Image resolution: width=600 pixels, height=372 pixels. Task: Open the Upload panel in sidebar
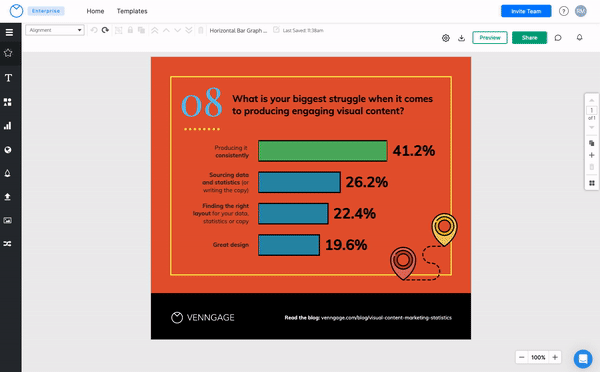7,197
